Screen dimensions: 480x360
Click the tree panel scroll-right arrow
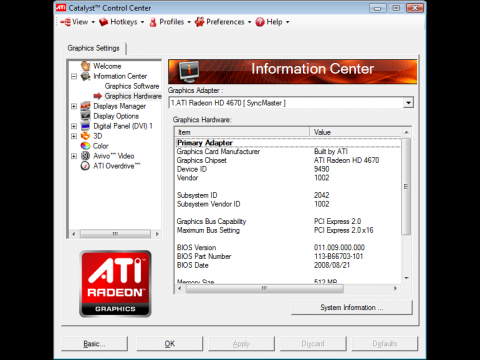pyautogui.click(x=157, y=234)
